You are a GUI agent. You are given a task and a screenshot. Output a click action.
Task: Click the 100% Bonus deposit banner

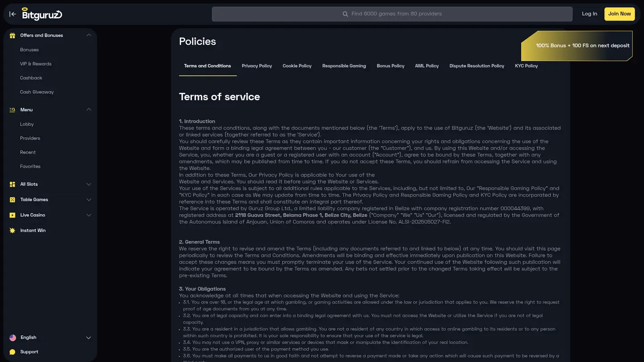point(577,46)
